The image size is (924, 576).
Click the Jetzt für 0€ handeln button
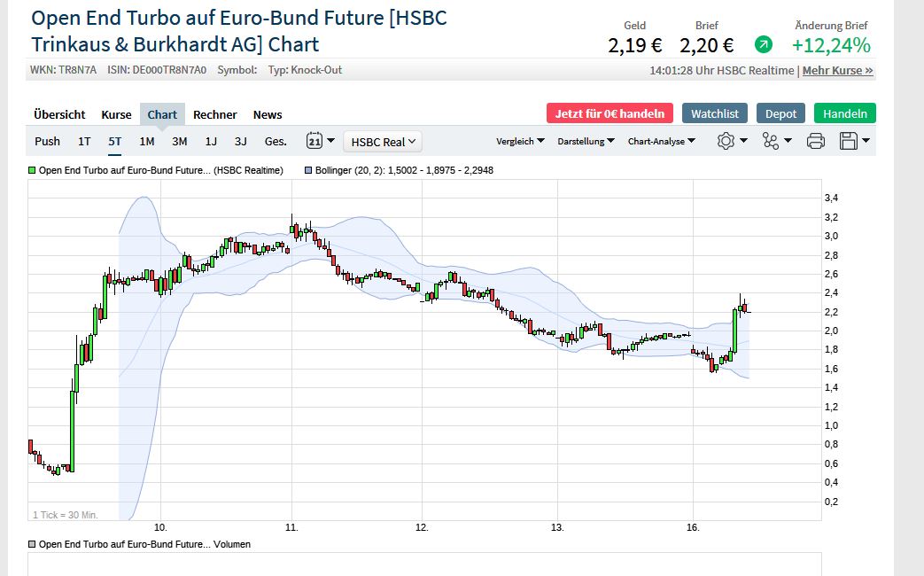click(610, 113)
